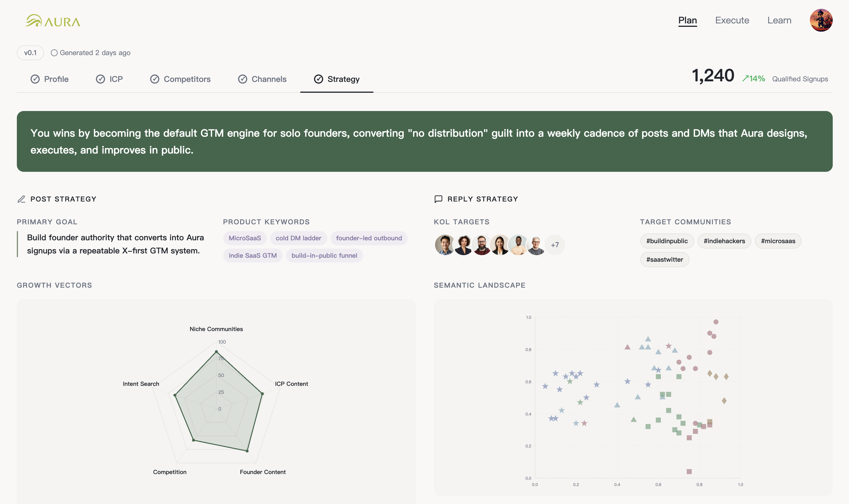Click the checkmark icon beside Competitors
This screenshot has width=849, height=504.
click(154, 79)
